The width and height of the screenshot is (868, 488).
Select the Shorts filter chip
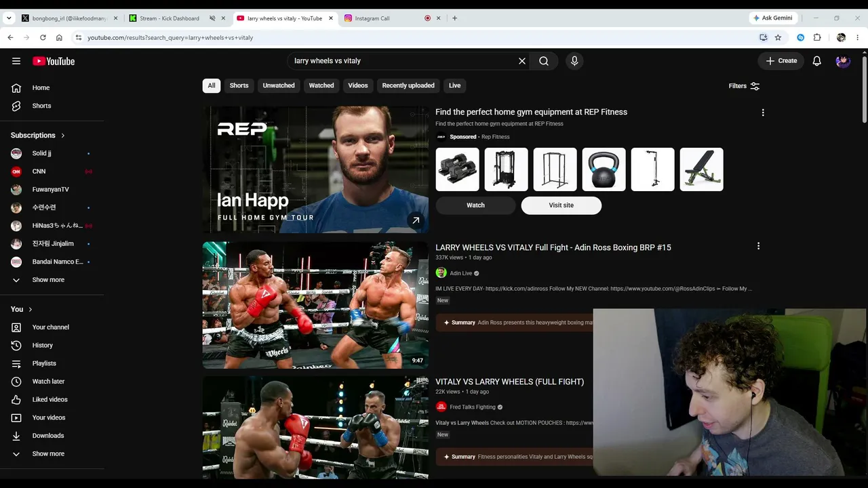239,85
